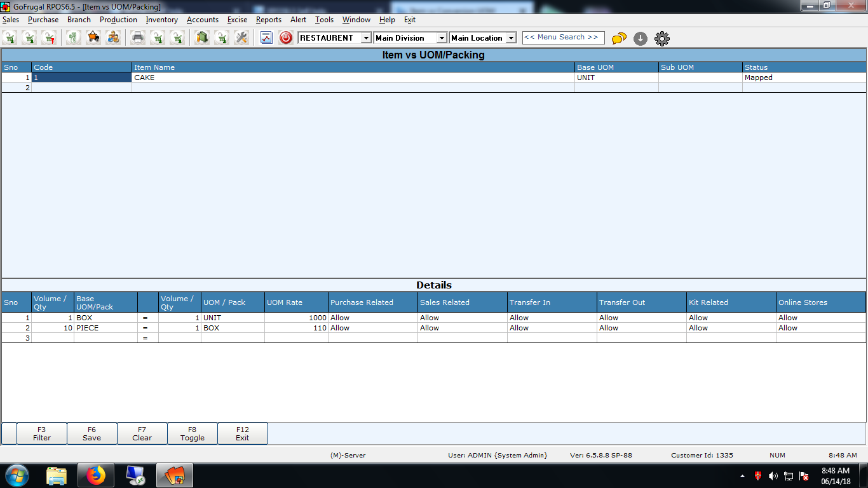Click the orange shopping basket toolbar icon
Image resolution: width=868 pixels, height=488 pixels.
[x=93, y=38]
